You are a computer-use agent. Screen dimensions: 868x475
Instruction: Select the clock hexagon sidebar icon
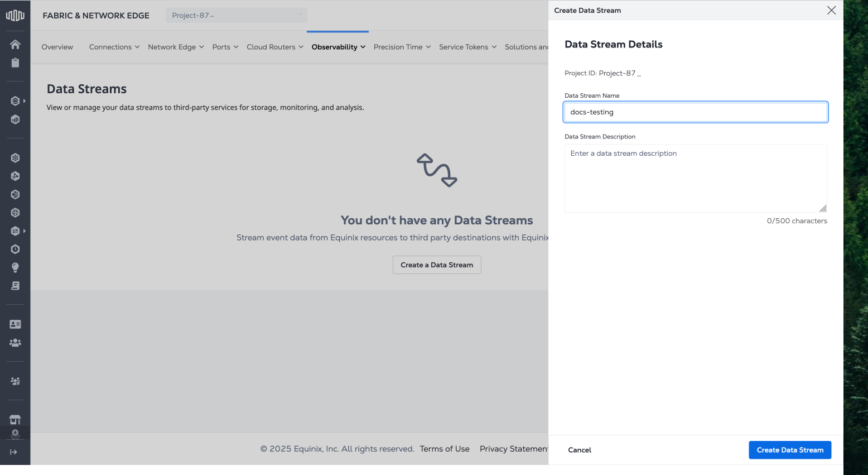click(x=15, y=250)
